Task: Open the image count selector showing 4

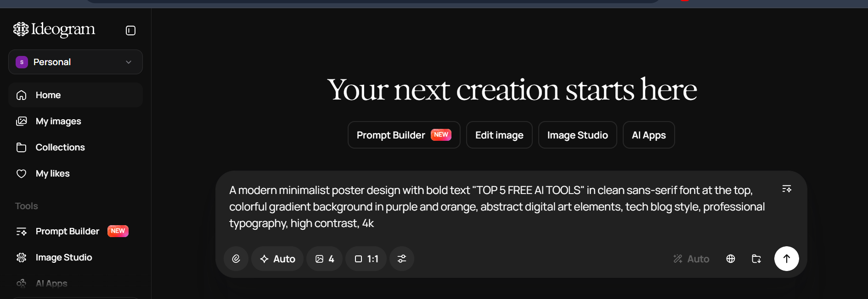Action: [x=324, y=259]
